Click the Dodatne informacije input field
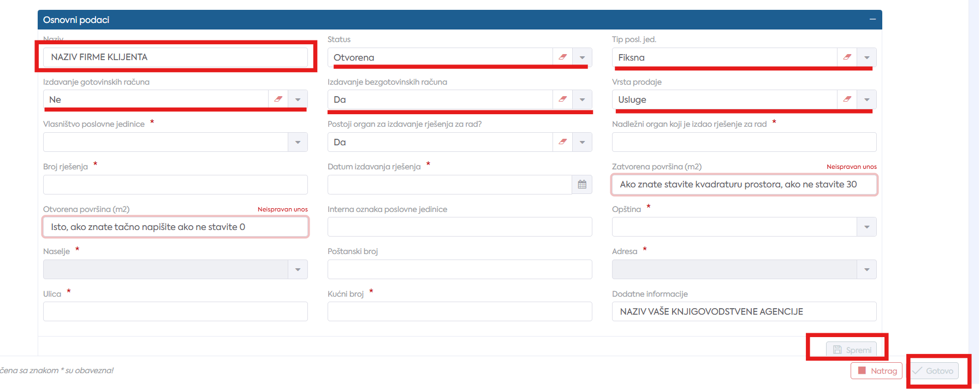This screenshot has width=980, height=389. (744, 311)
